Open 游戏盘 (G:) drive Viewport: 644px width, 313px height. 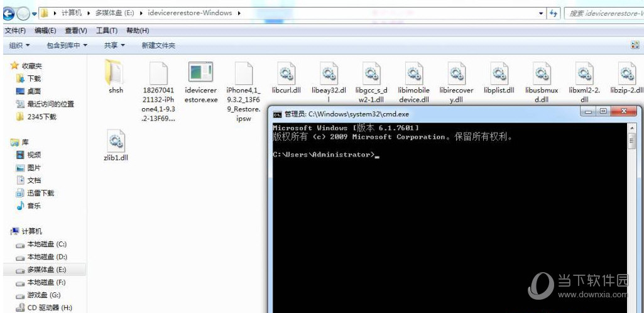pos(38,295)
